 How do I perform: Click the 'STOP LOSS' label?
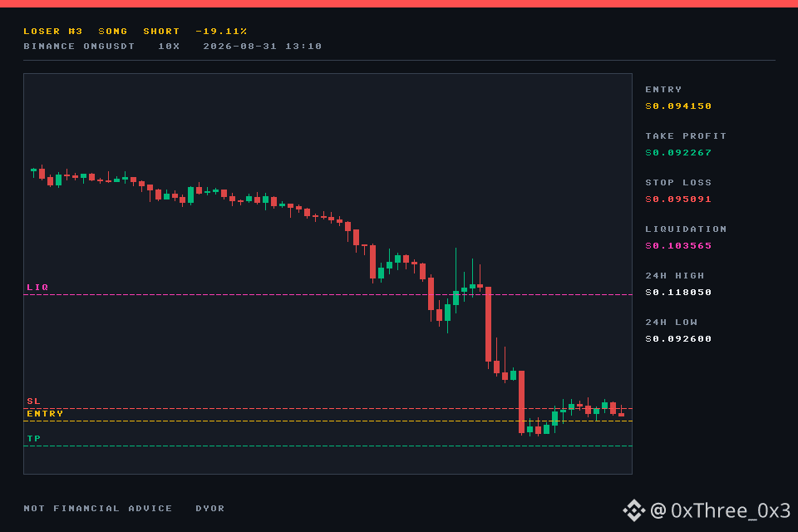click(678, 182)
